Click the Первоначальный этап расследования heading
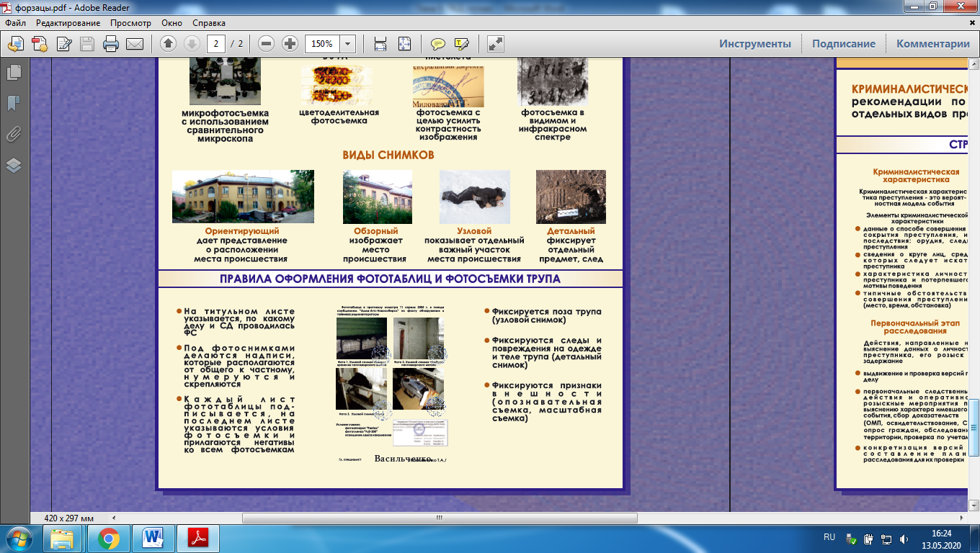This screenshot has height=553, width=980. pyautogui.click(x=915, y=327)
